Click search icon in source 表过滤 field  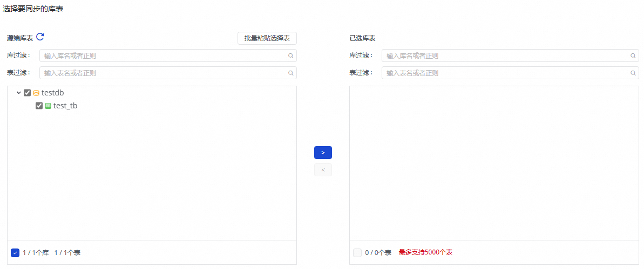click(x=291, y=73)
